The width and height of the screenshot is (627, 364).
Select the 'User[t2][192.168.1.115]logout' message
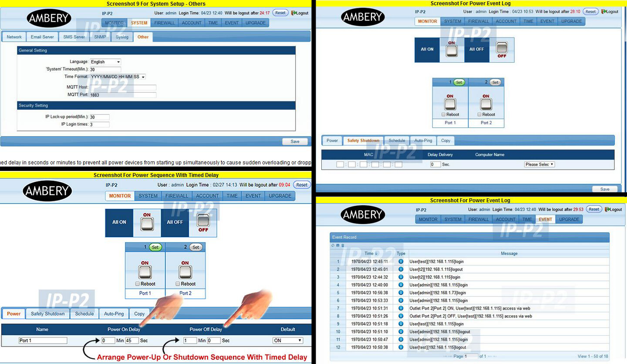pyautogui.click(x=436, y=269)
